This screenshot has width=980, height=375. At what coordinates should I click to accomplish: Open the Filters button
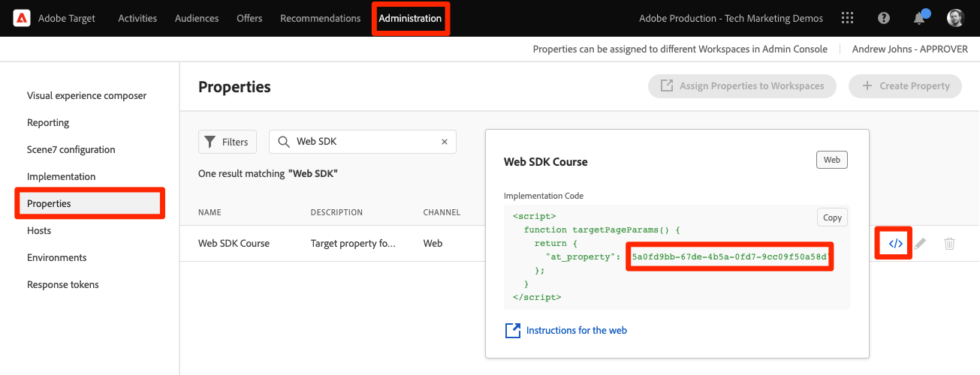(228, 142)
